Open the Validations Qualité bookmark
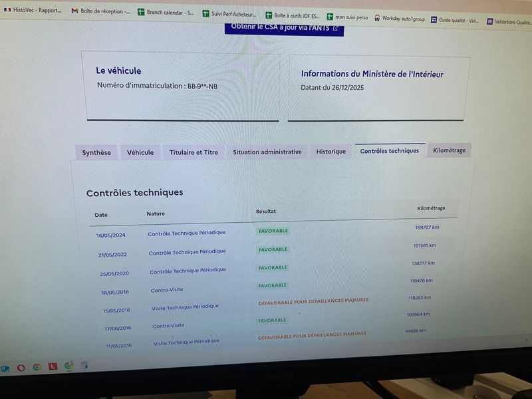Image resolution: width=532 pixels, height=399 pixels. [x=509, y=22]
